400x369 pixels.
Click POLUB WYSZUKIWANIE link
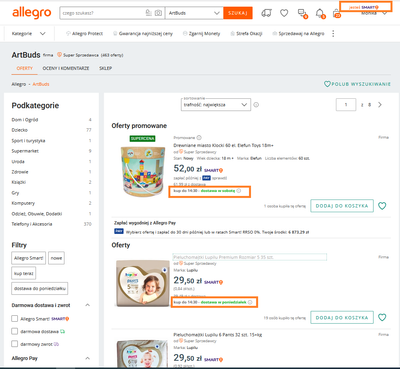pyautogui.click(x=357, y=84)
